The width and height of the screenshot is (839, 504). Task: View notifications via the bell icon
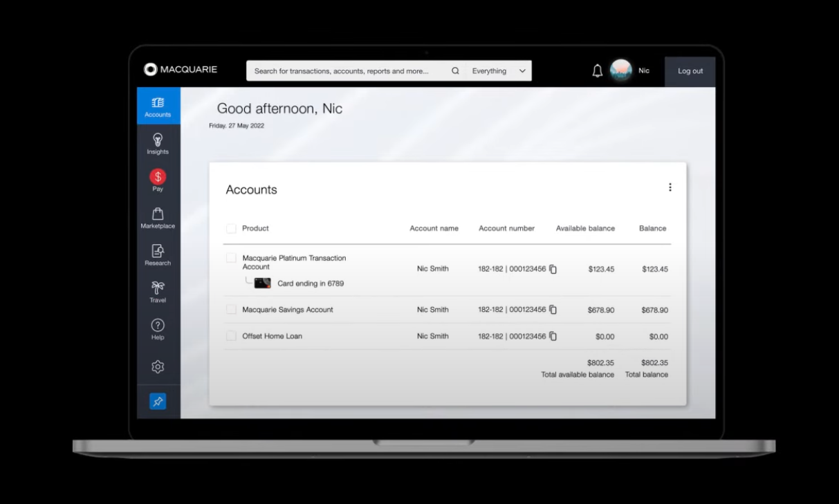[x=598, y=71]
